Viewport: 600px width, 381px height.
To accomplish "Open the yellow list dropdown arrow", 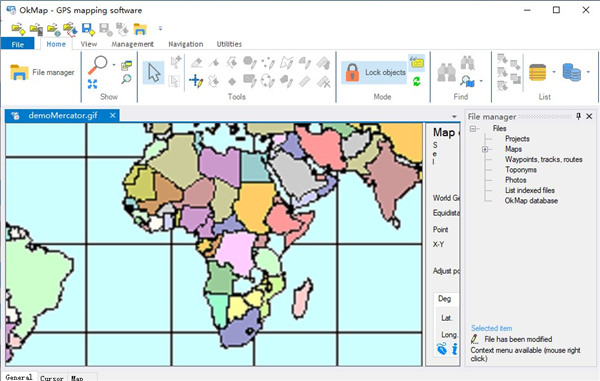I will tap(554, 72).
